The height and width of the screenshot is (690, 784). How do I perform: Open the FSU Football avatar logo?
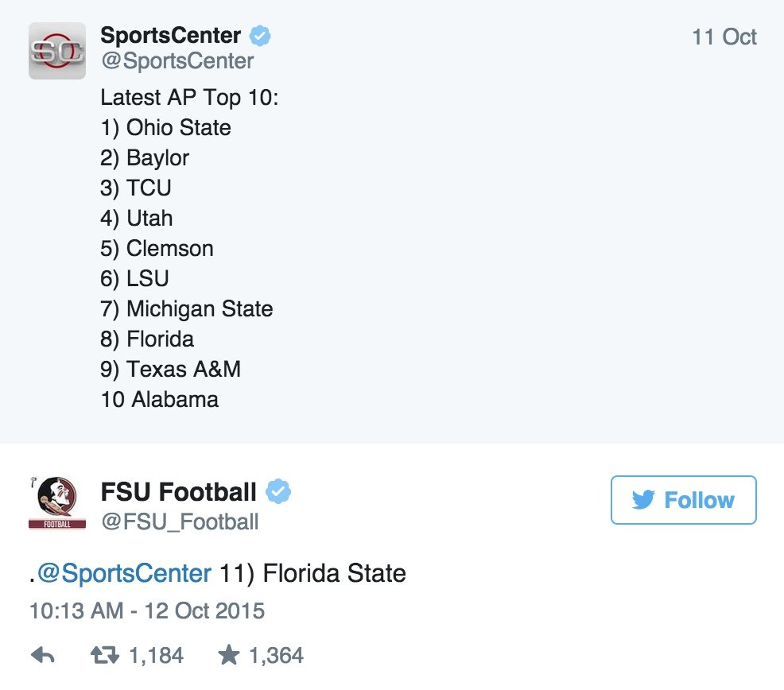click(57, 502)
